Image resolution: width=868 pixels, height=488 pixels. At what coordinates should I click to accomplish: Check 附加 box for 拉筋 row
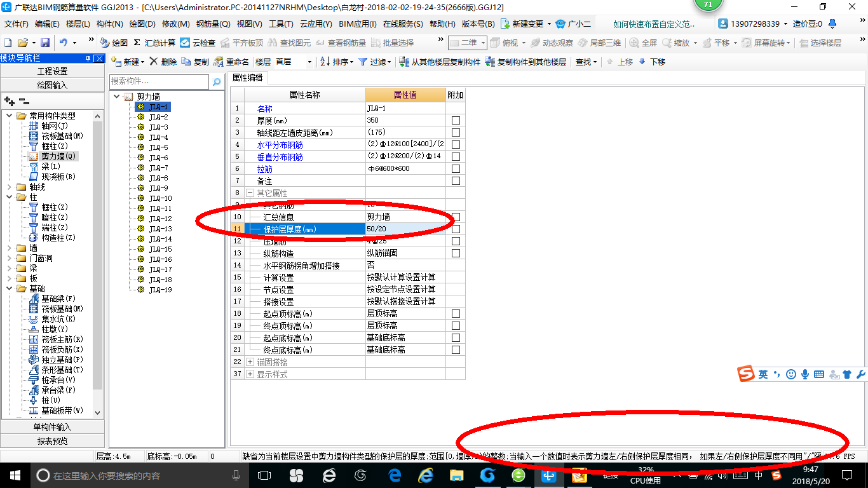pos(456,169)
